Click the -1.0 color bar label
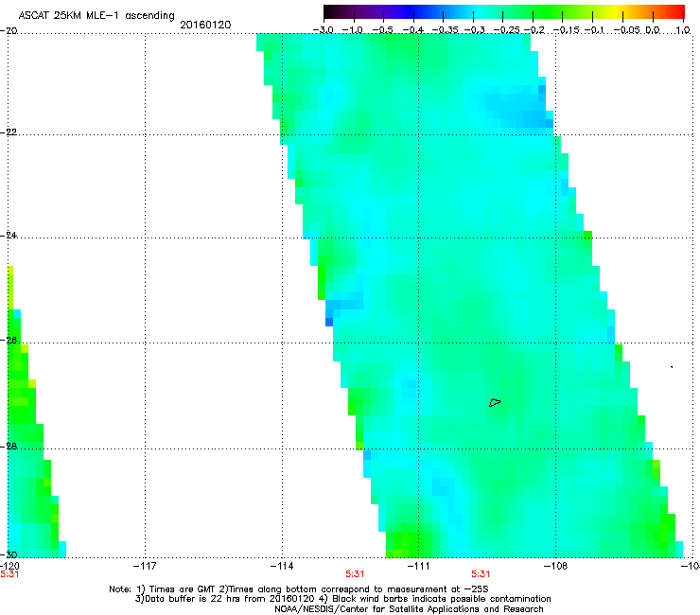 pyautogui.click(x=352, y=30)
